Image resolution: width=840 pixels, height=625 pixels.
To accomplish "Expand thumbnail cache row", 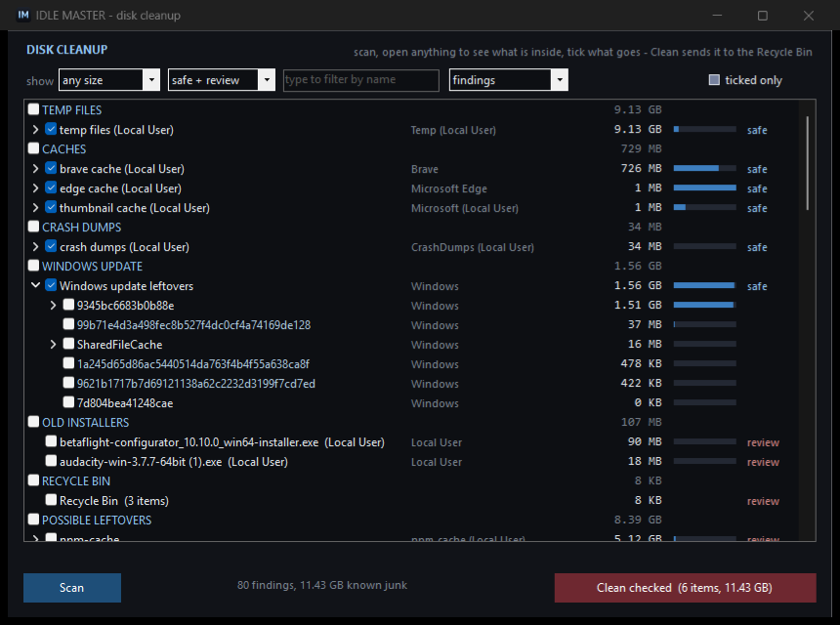I will click(x=35, y=207).
